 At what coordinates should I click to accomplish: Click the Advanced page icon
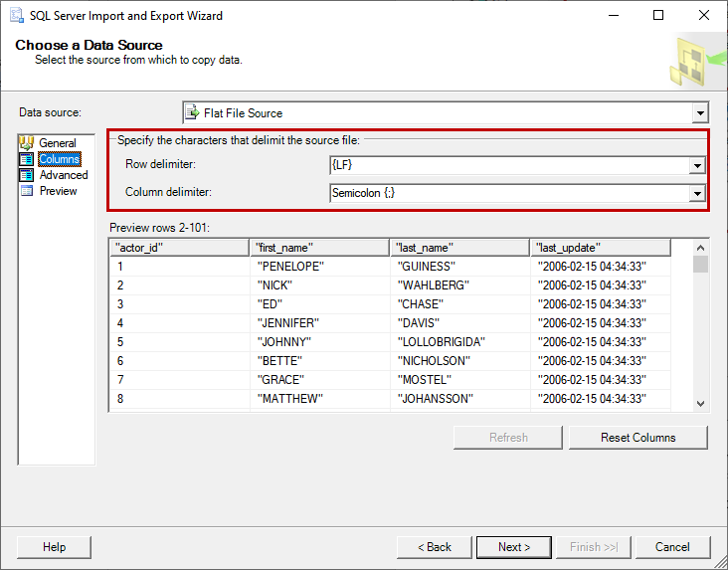[27, 175]
